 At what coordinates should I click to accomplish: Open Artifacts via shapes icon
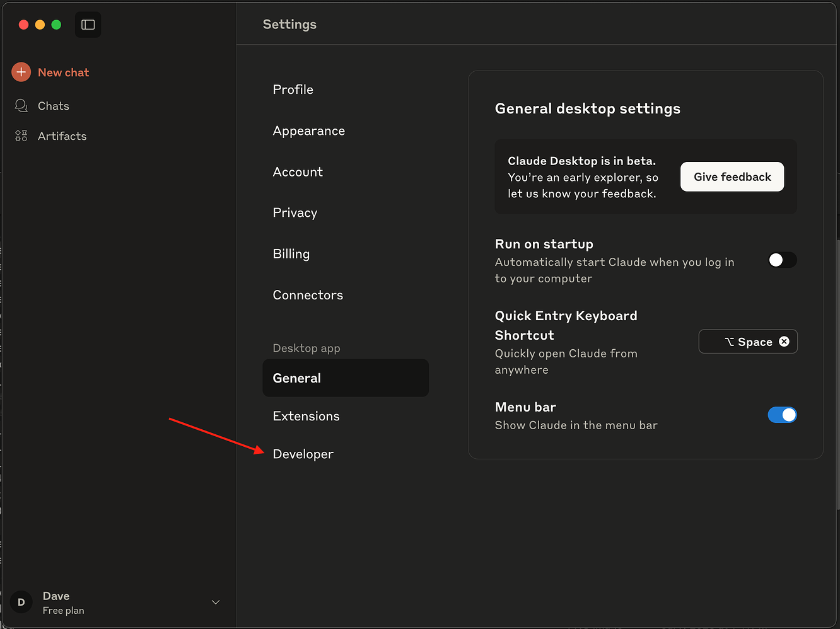(21, 136)
